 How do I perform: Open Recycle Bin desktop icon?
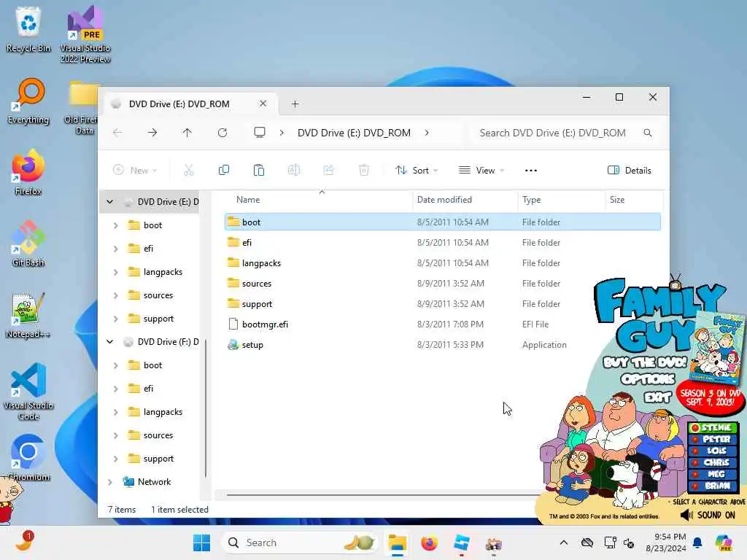28,29
